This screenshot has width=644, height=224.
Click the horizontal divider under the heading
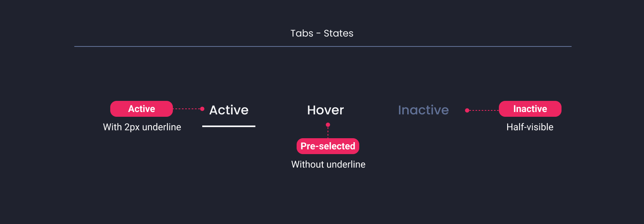pos(323,46)
